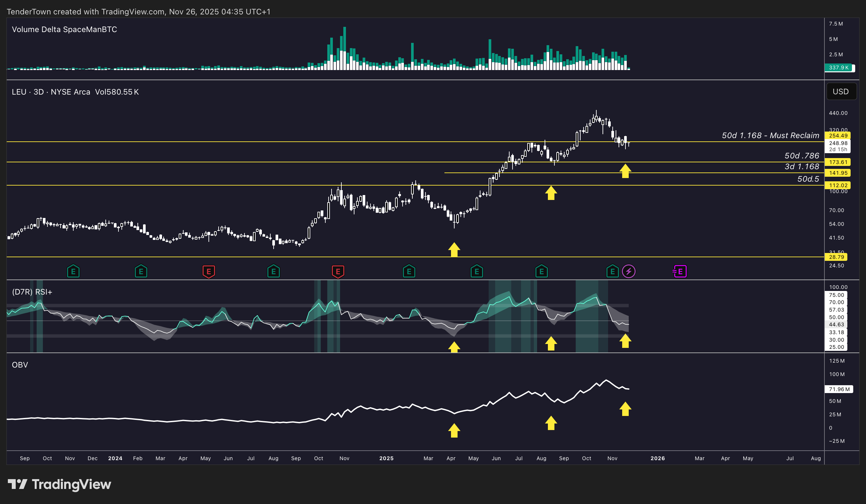Select the green earnings marker near May 2025

pyautogui.click(x=477, y=271)
